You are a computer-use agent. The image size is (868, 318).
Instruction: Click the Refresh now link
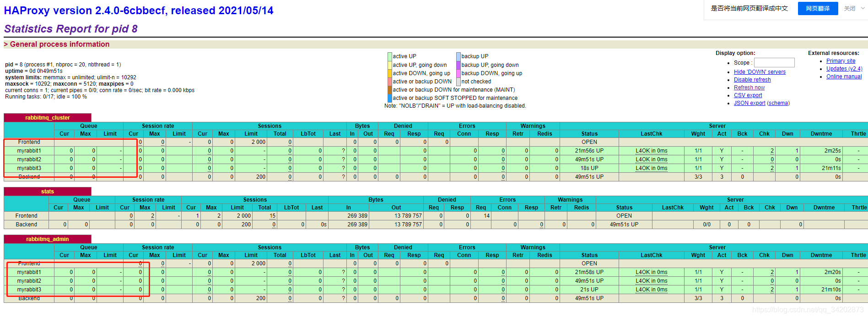(749, 88)
